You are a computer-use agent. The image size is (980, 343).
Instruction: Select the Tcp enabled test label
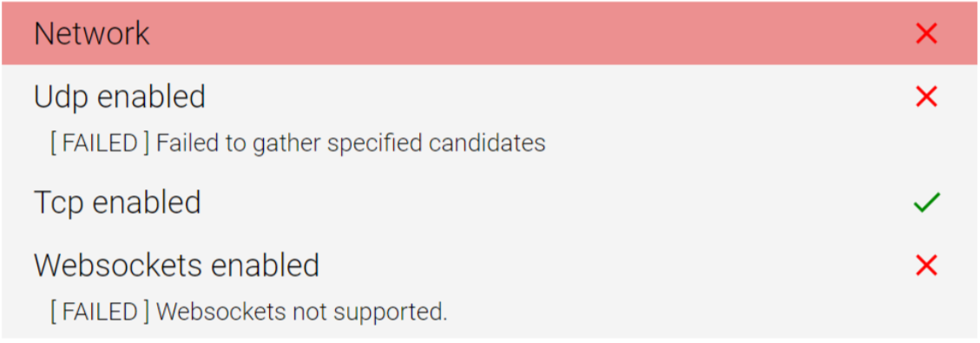(117, 204)
